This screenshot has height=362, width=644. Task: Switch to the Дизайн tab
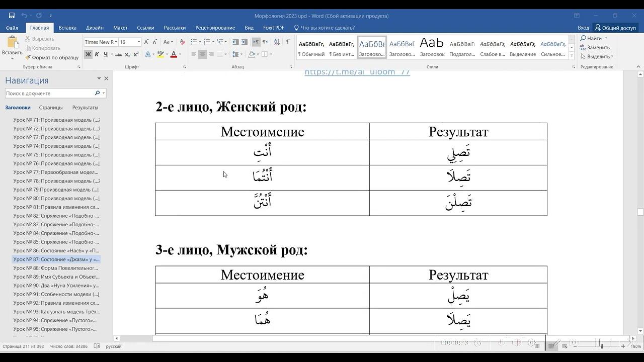[95, 28]
